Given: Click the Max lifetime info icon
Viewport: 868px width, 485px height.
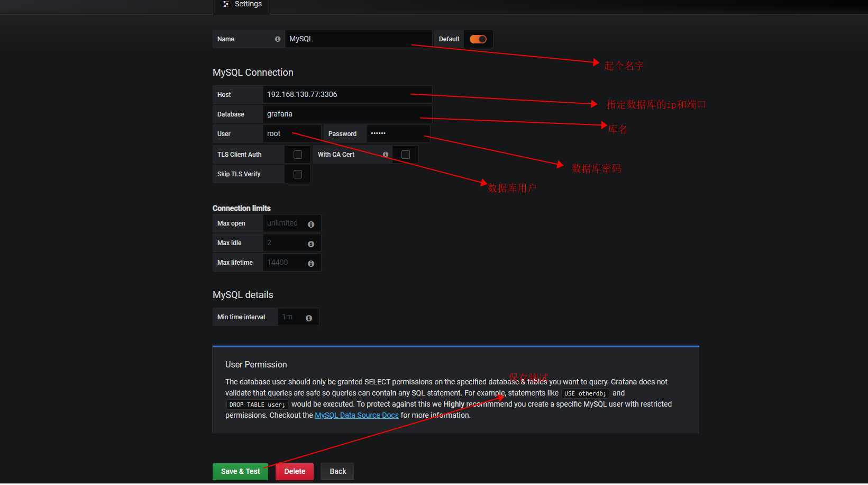Looking at the screenshot, I should (311, 264).
